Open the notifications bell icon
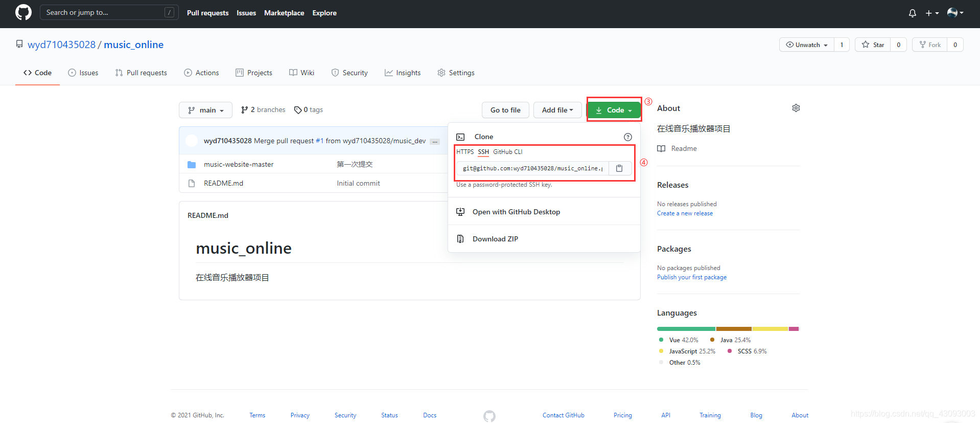The height and width of the screenshot is (423, 980). coord(913,13)
